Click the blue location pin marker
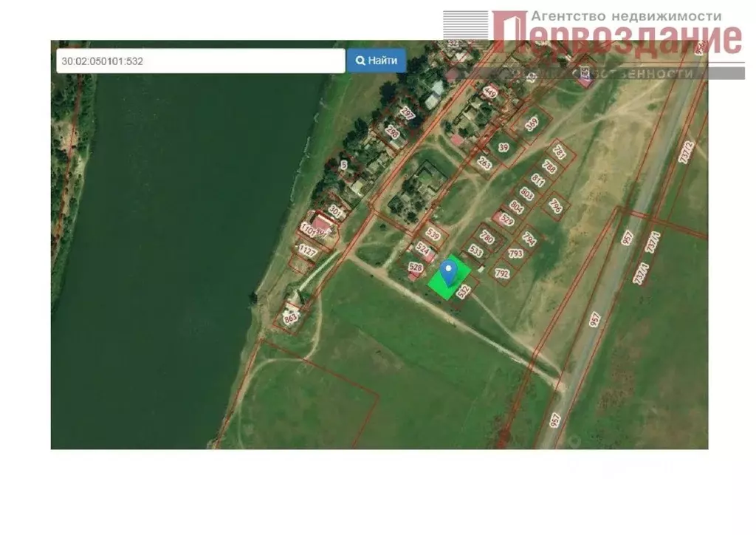This screenshot has height=535, width=756. point(447,271)
